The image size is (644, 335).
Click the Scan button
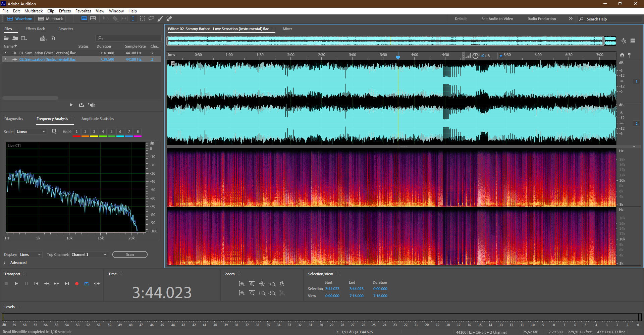click(x=130, y=255)
